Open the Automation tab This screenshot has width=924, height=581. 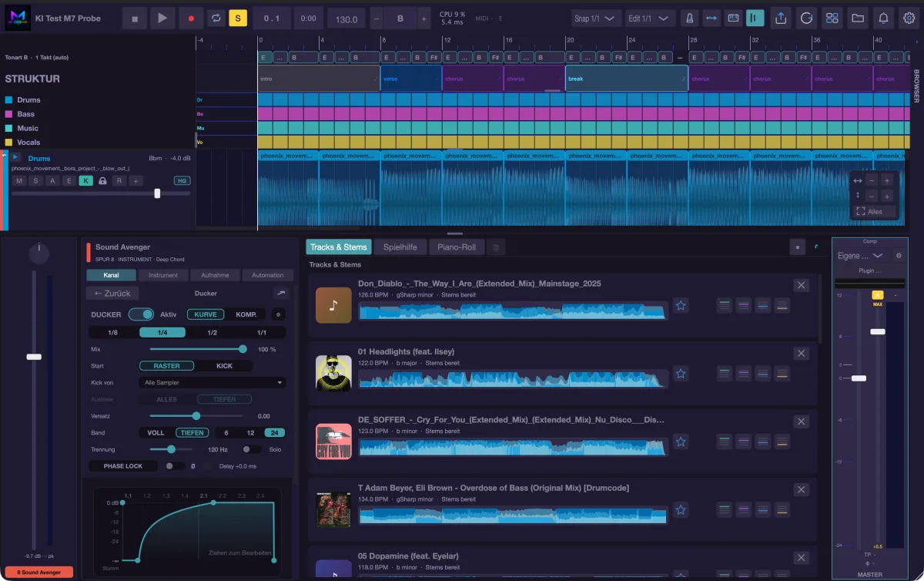267,275
